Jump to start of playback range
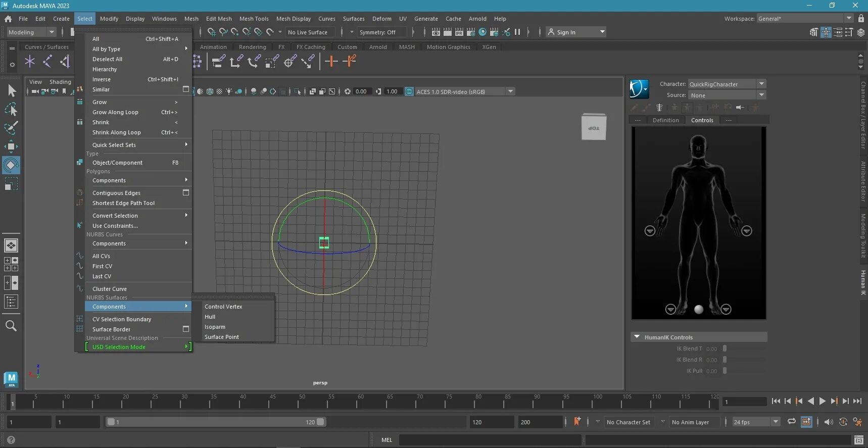The height and width of the screenshot is (448, 868). (776, 401)
